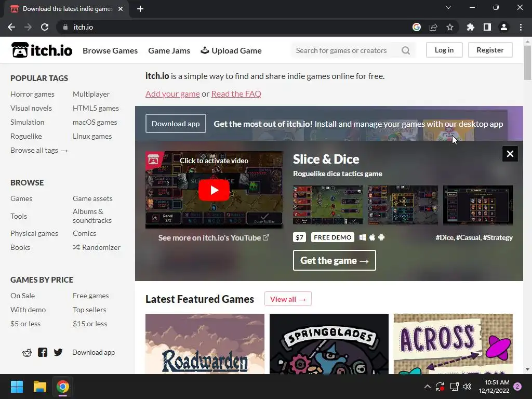The width and height of the screenshot is (532, 399).
Task: Click the Download app banner button
Action: click(x=176, y=124)
